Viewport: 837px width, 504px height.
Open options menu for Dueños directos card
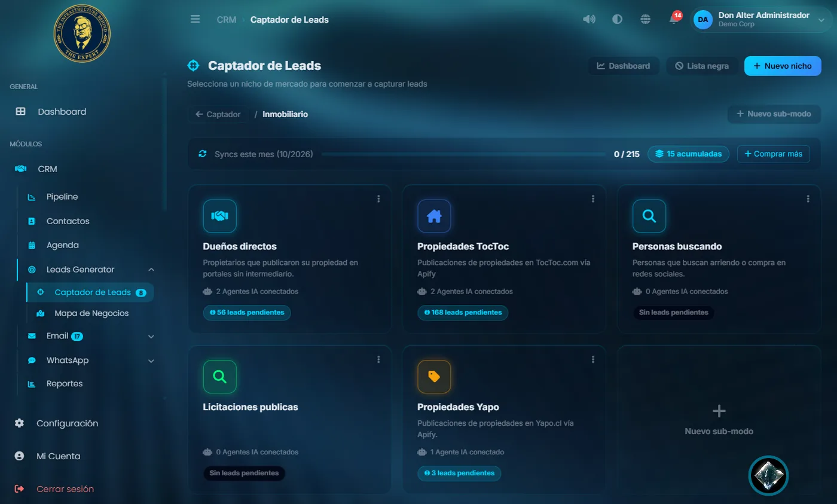point(378,198)
